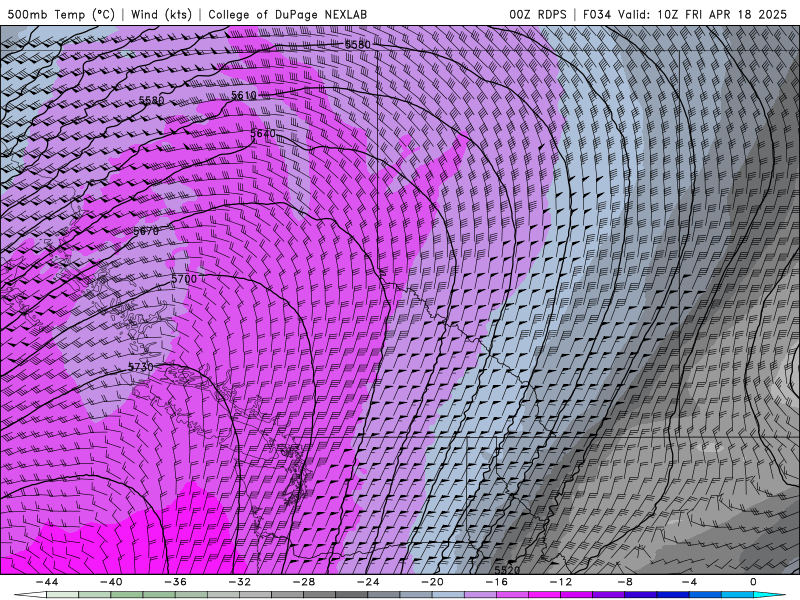Click the -28 temperature scale label
The image size is (800, 600).
click(304, 582)
